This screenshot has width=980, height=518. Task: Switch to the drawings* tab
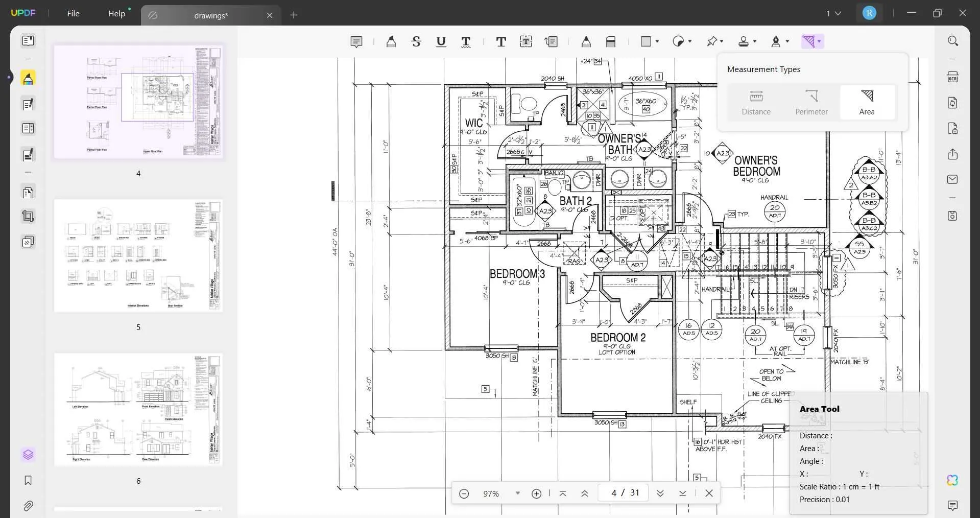point(210,15)
